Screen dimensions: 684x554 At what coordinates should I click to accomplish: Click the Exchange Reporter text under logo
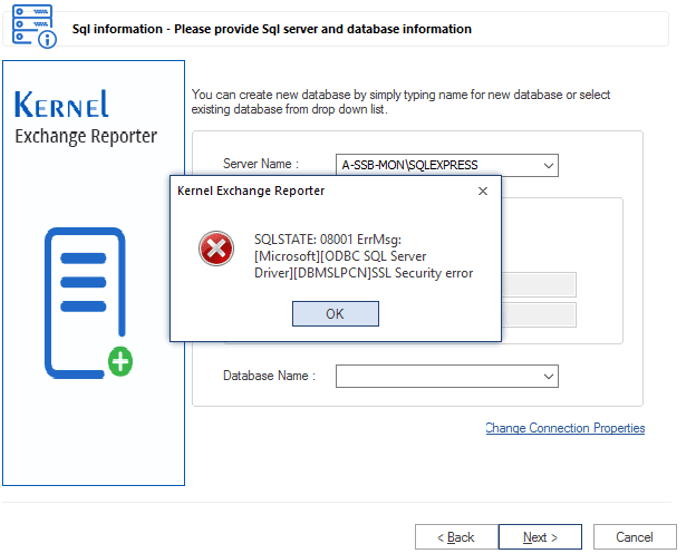[x=86, y=136]
